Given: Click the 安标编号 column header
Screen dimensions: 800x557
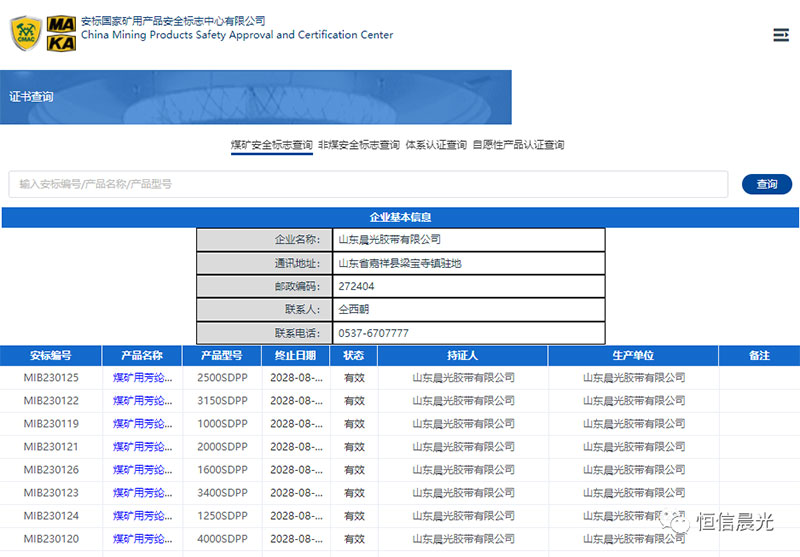Looking at the screenshot, I should pyautogui.click(x=51, y=355).
